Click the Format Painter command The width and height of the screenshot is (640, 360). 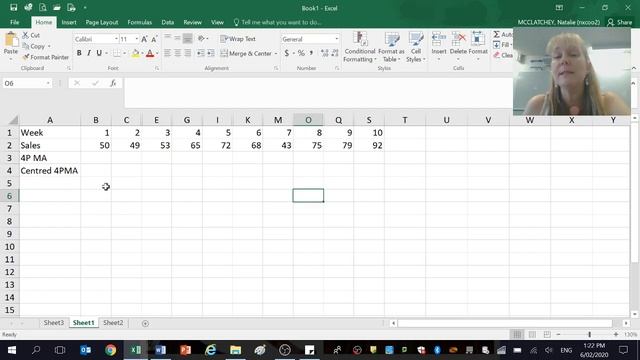pyautogui.click(x=45, y=57)
